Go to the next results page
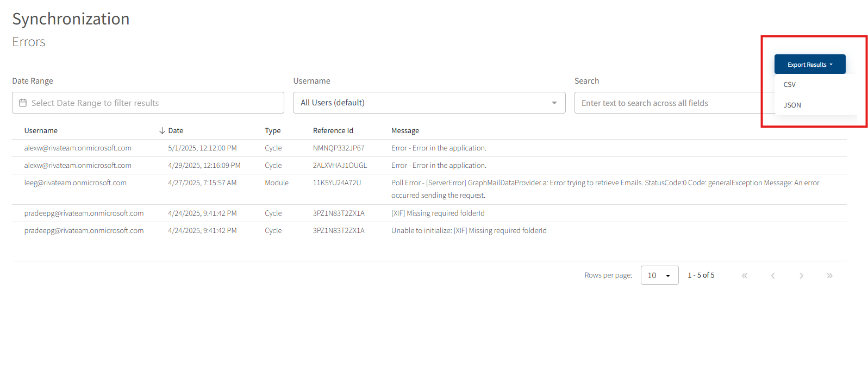 click(x=801, y=275)
